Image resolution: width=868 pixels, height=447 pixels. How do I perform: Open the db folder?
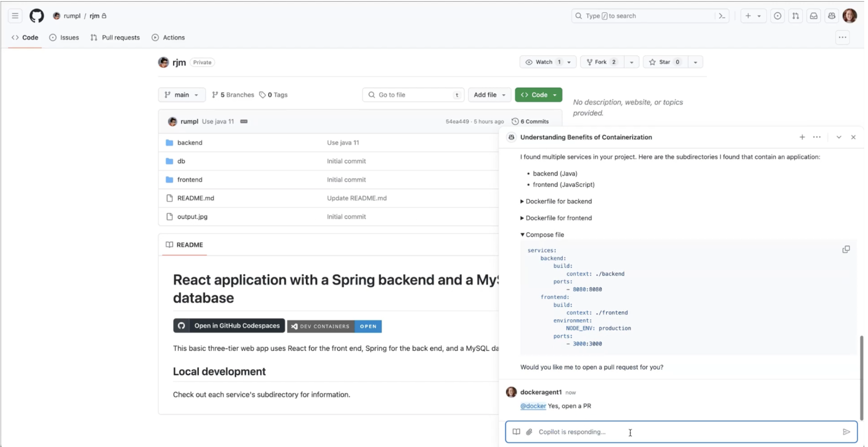(181, 161)
